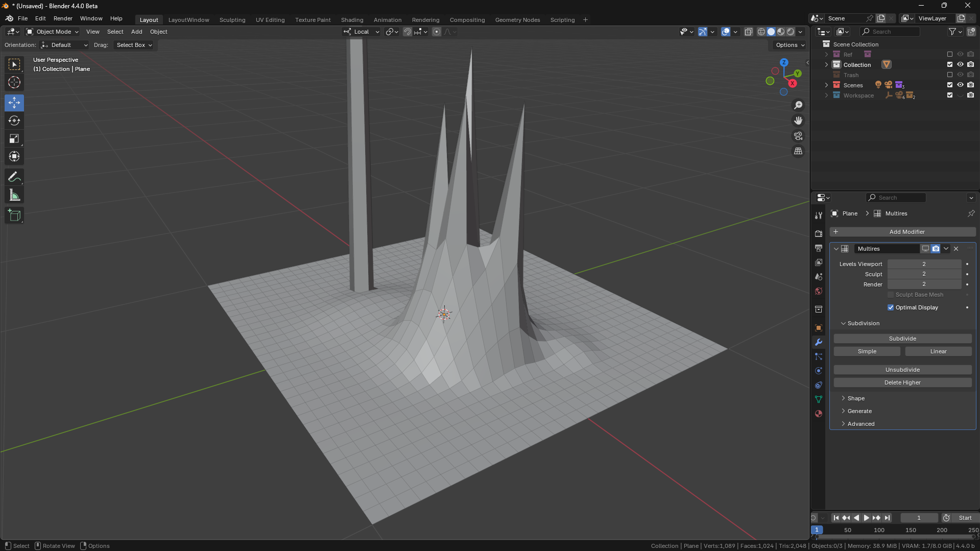Viewport: 980px width, 551px height.
Task: Open Orientation Default dropdown
Action: click(x=64, y=45)
